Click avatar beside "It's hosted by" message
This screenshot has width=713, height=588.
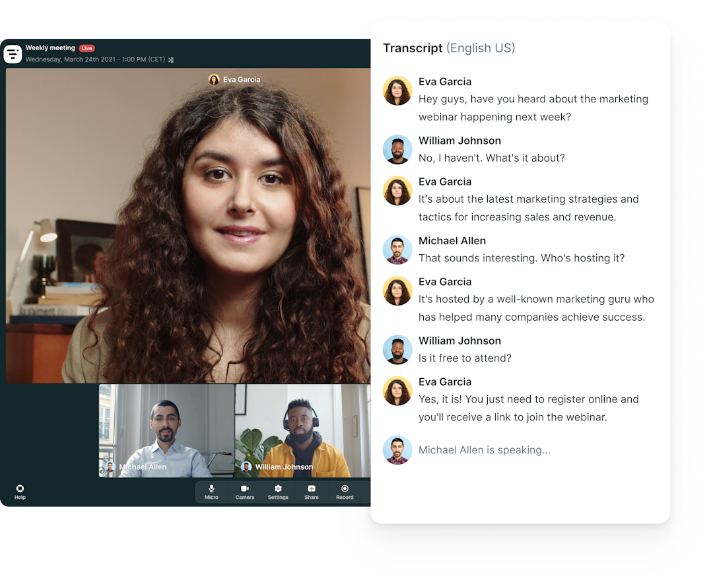click(x=397, y=290)
